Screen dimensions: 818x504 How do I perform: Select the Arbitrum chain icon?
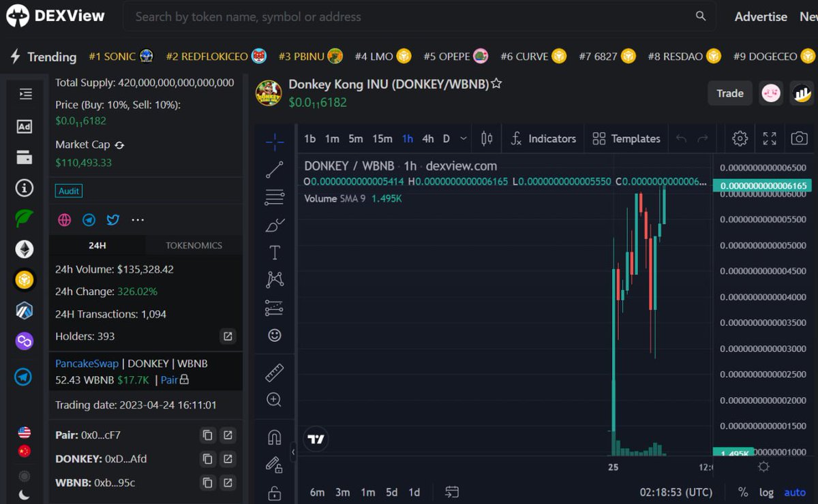(x=25, y=311)
